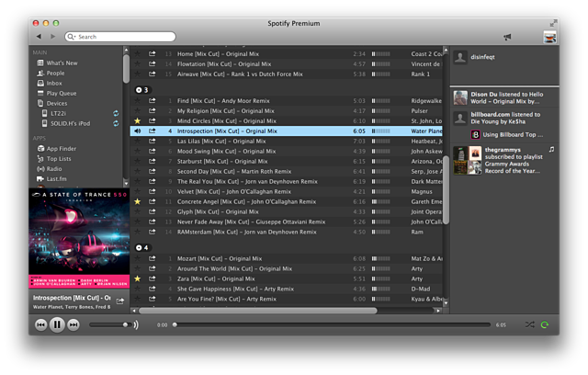Viewport: 588px width, 375px height.
Task: Select SOLID.H's iPod device
Action: pos(66,123)
